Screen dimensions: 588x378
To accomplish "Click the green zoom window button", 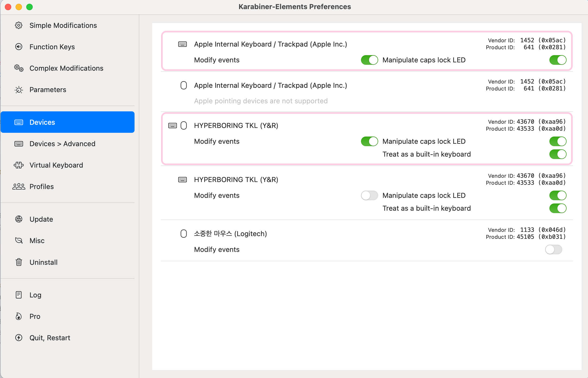I will pos(29,7).
